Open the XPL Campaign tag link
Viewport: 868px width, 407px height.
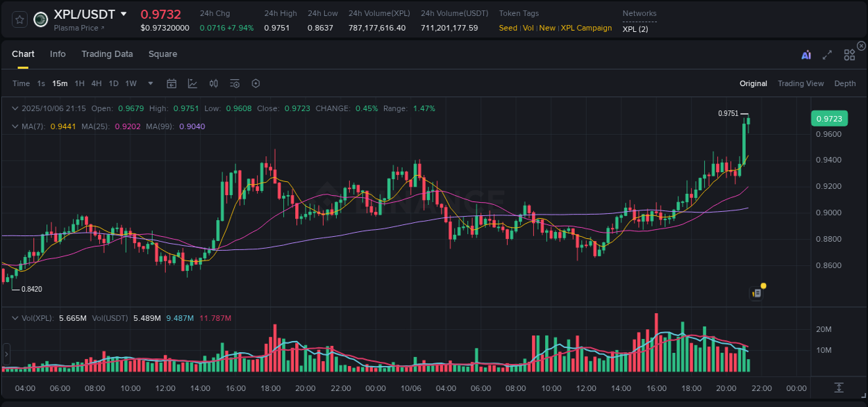coord(586,28)
